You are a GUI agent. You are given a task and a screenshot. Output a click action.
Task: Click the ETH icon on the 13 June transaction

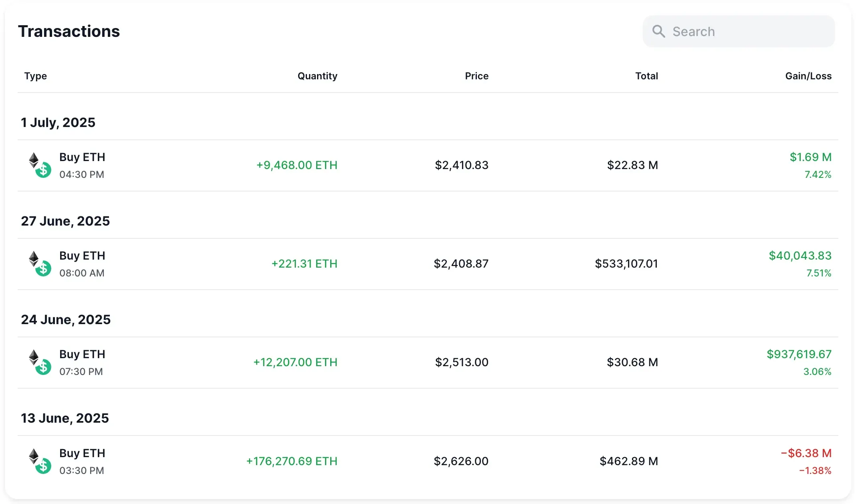click(x=34, y=456)
